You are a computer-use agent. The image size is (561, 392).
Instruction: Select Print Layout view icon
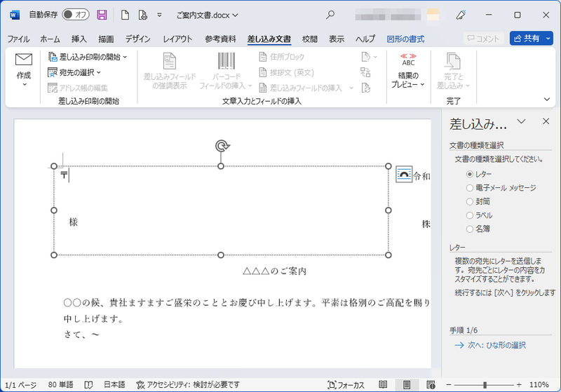407,385
